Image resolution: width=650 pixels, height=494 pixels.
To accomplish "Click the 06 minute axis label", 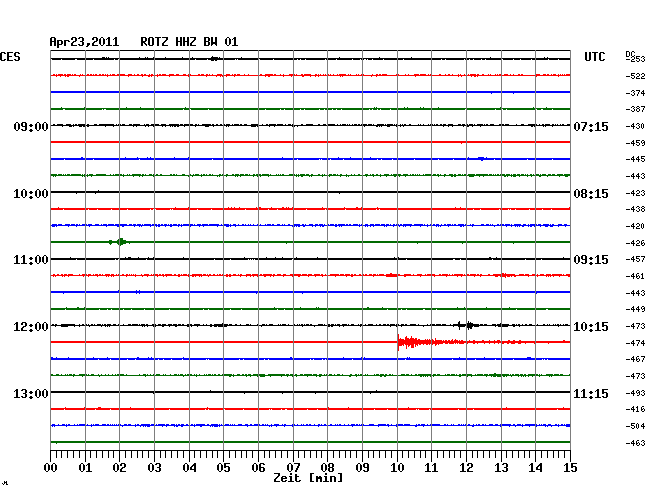I will coord(258,468).
